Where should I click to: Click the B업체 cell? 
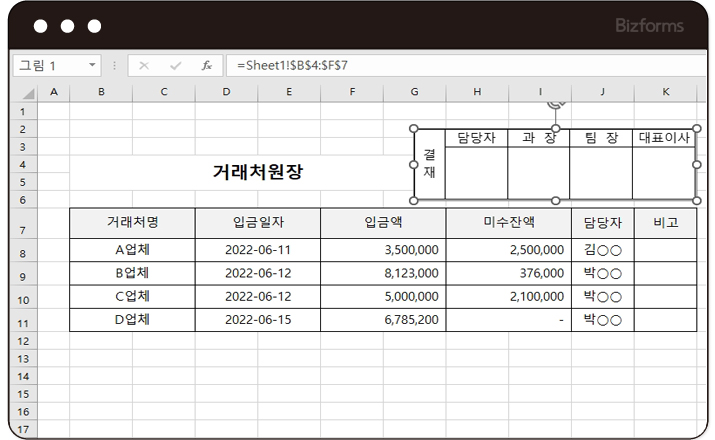(x=132, y=273)
